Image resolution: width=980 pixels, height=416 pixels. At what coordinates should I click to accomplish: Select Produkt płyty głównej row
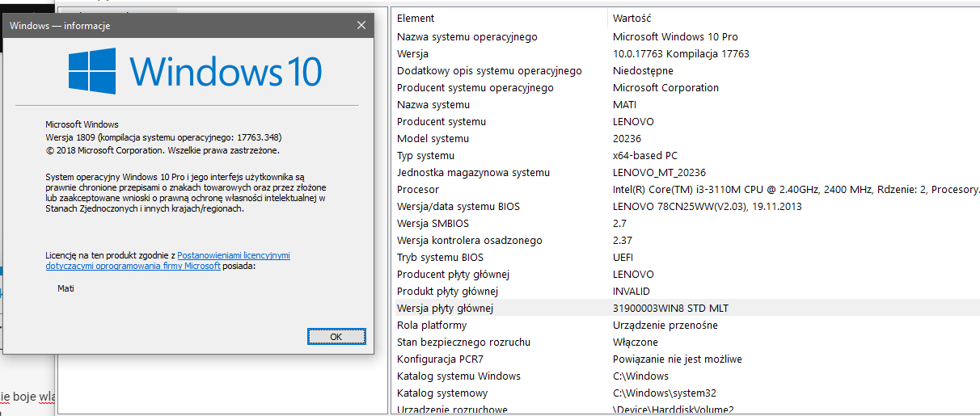pyautogui.click(x=686, y=291)
